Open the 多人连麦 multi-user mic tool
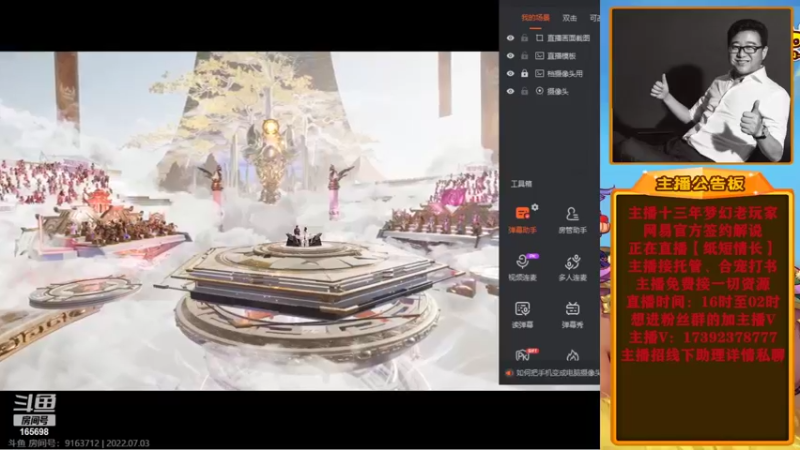The image size is (800, 450). tap(572, 267)
